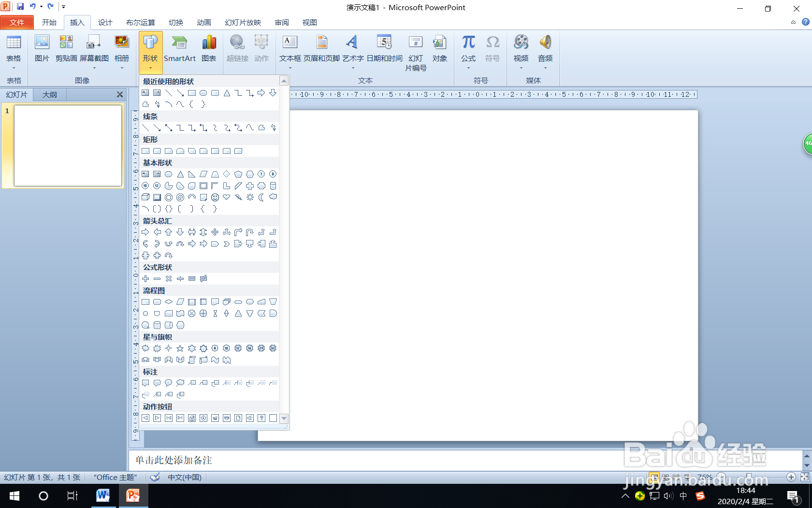812x508 pixels.
Task: Open the 艺术字 WordArt dropdown
Action: coord(353,68)
